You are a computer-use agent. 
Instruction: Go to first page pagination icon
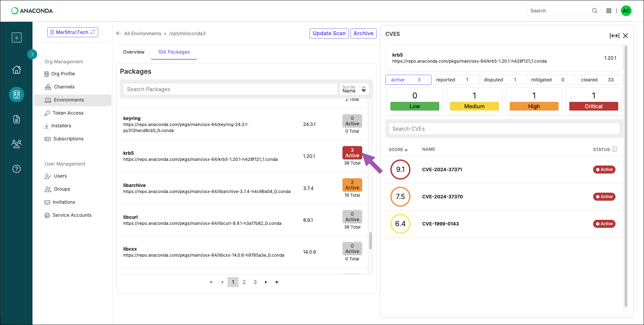pos(211,282)
